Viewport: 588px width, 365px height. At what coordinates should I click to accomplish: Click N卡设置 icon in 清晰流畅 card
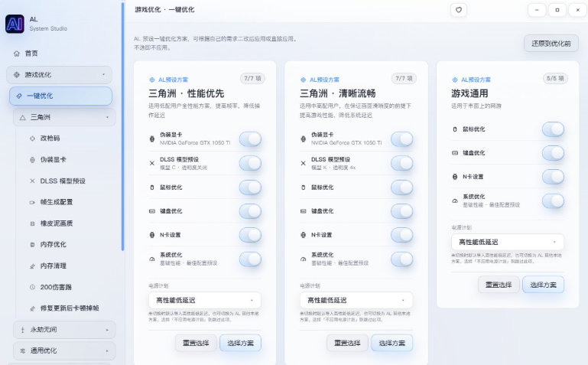click(x=303, y=235)
